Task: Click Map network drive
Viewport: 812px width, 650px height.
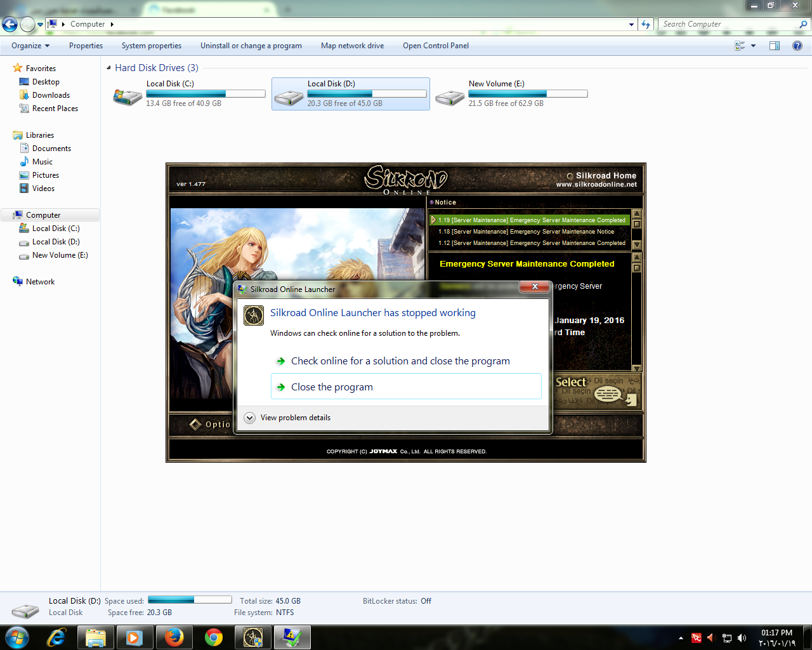Action: click(352, 46)
